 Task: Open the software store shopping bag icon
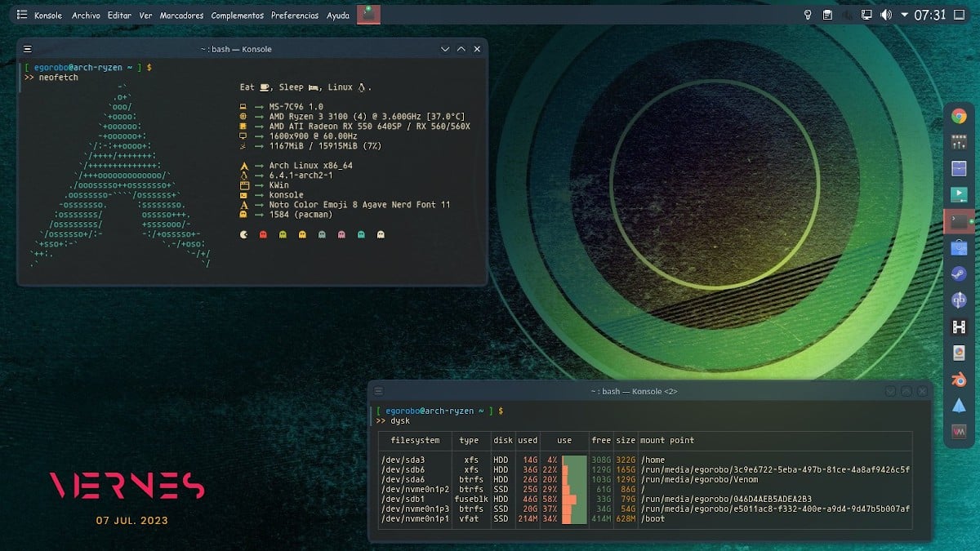tap(959, 248)
